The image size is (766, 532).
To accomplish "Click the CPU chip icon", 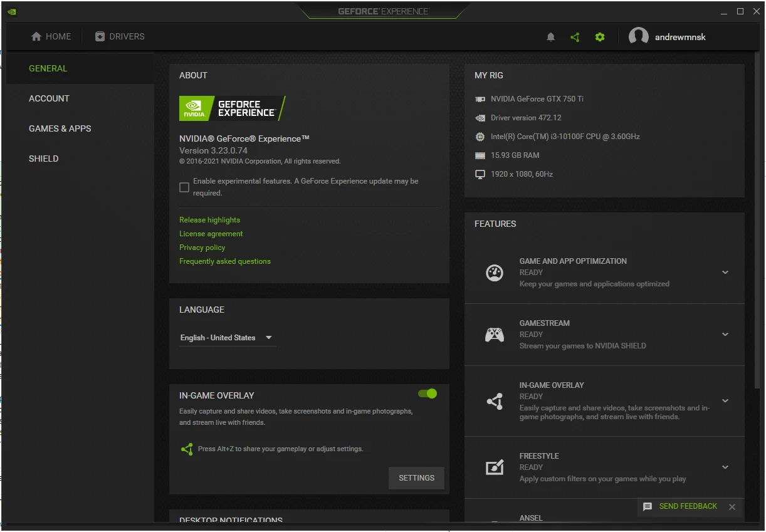I will [x=480, y=137].
